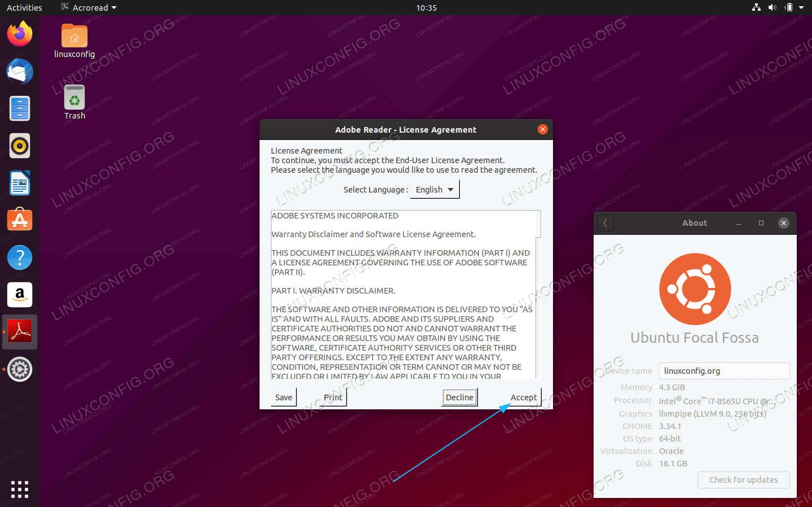Click the volume icon in top bar
This screenshot has width=812, height=507.
772,7
